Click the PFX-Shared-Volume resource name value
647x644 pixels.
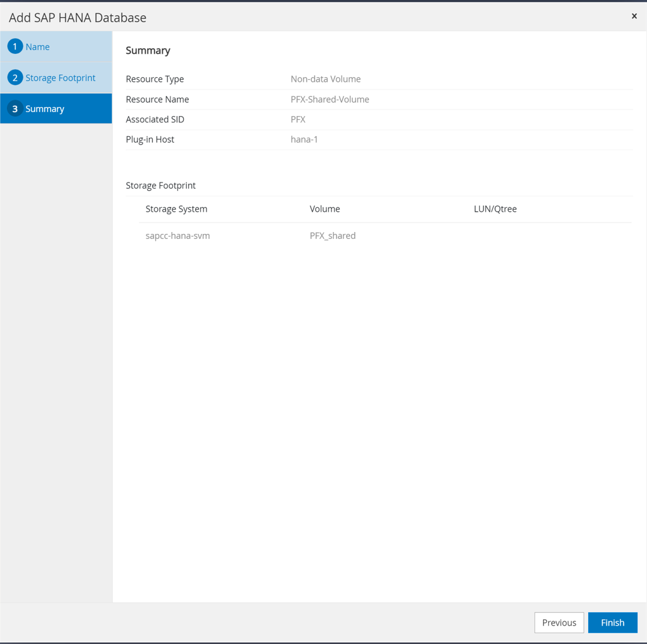click(x=330, y=100)
